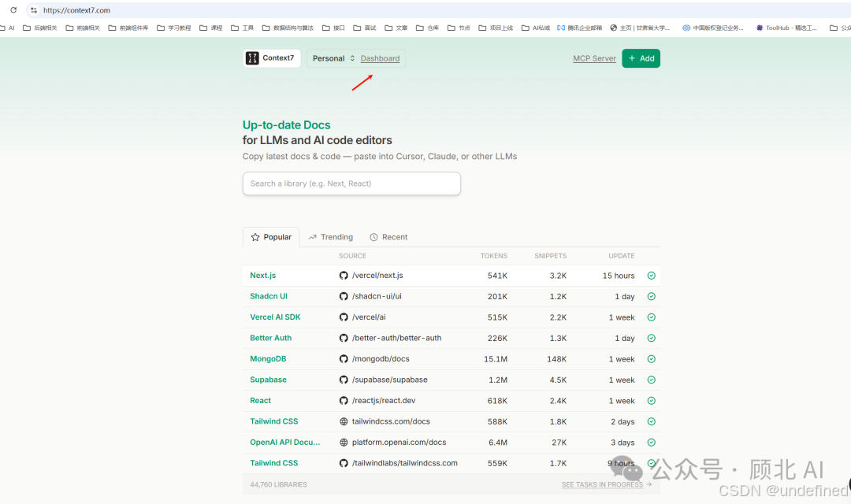The height and width of the screenshot is (504, 851).
Task: Click globe icon beside tailwindcss.com/docs
Action: [344, 421]
